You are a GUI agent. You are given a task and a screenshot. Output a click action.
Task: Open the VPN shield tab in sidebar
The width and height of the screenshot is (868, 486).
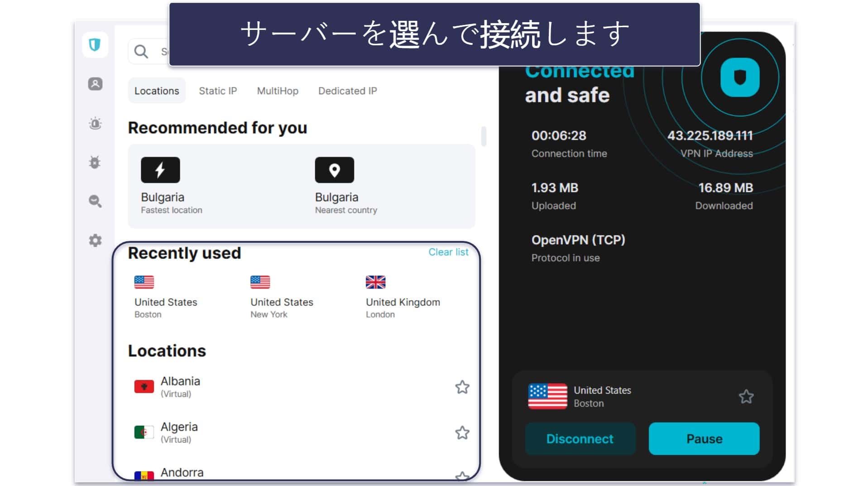95,45
